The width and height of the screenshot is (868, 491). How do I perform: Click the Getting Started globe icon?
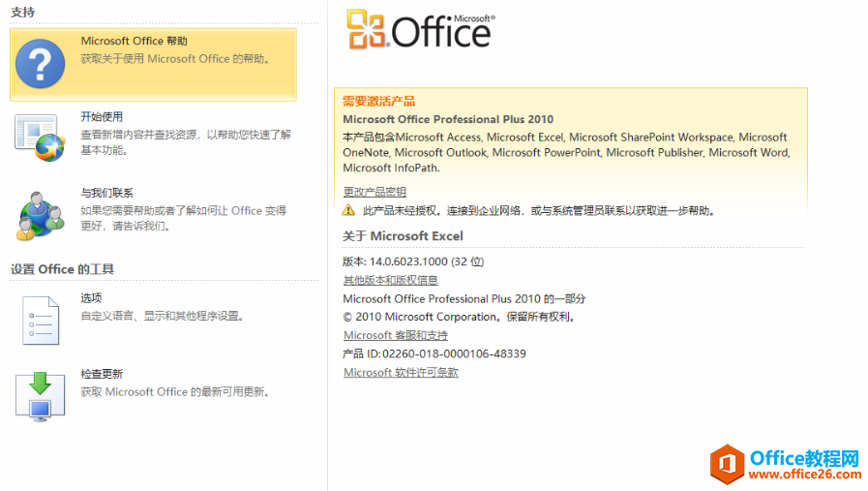41,137
